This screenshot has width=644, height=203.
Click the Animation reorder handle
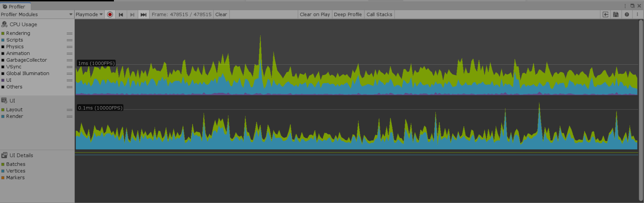[x=70, y=53]
